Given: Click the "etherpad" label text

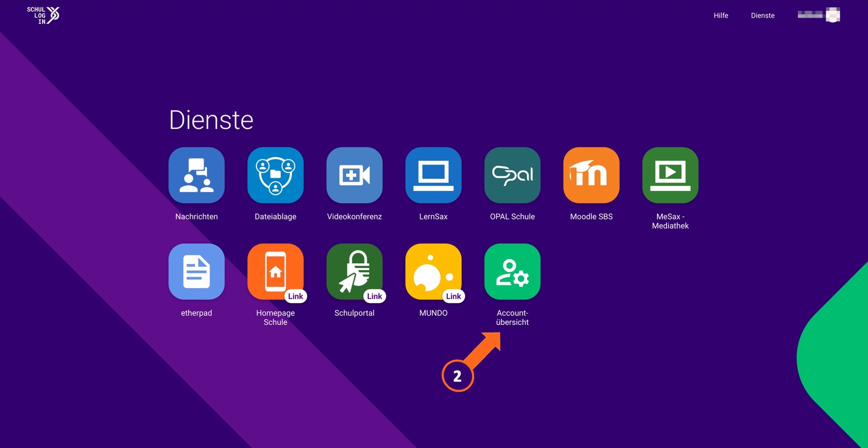Looking at the screenshot, I should coord(196,313).
